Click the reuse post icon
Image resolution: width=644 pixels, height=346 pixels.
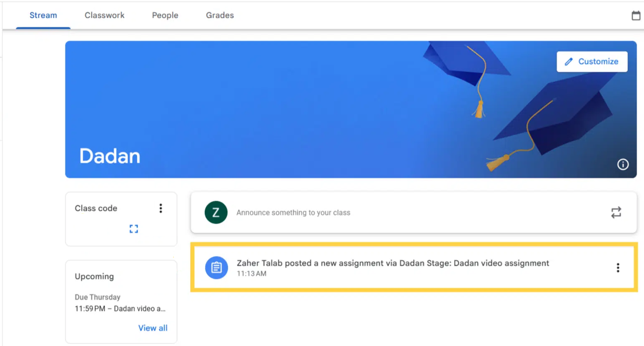pos(616,212)
